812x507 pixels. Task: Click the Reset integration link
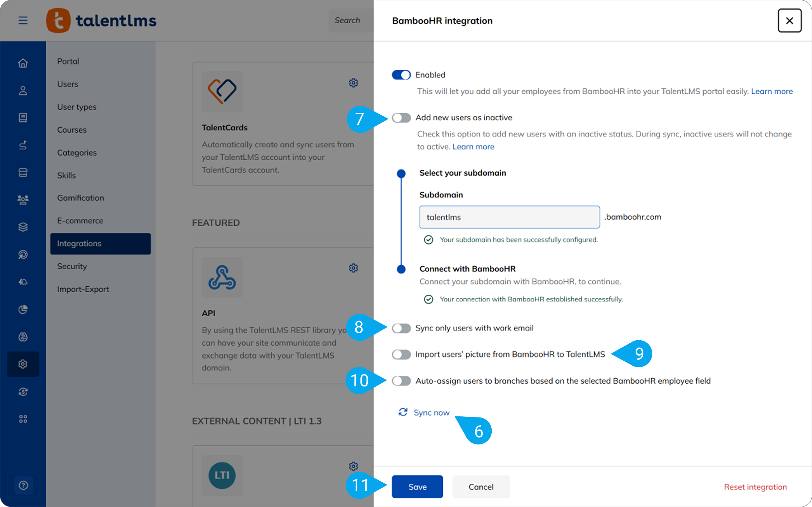(755, 487)
